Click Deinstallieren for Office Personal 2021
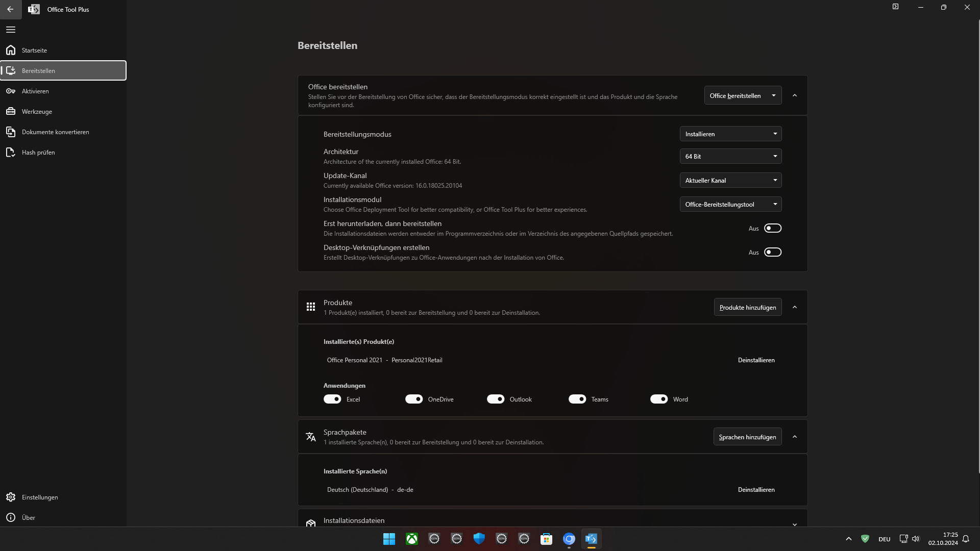Viewport: 980px width, 551px height. point(756,360)
